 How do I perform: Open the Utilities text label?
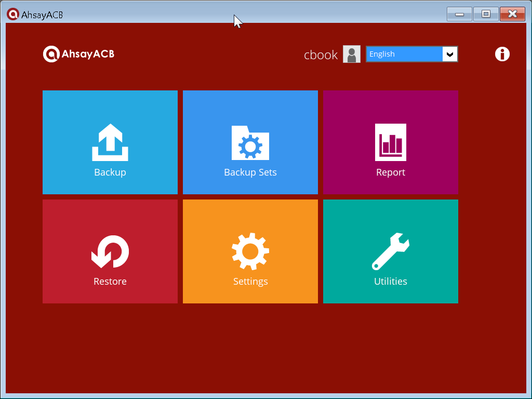[391, 282]
